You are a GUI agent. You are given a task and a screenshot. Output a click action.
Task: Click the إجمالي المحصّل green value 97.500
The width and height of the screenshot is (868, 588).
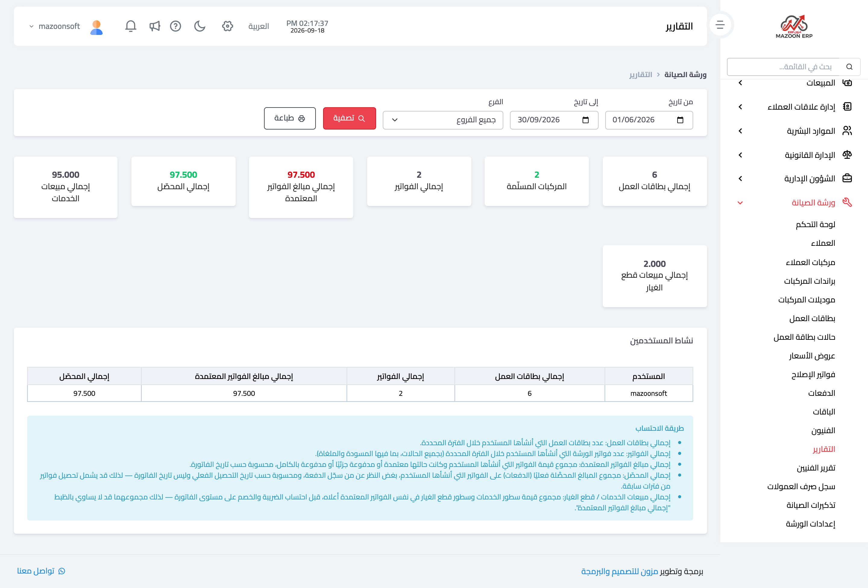pos(183,175)
